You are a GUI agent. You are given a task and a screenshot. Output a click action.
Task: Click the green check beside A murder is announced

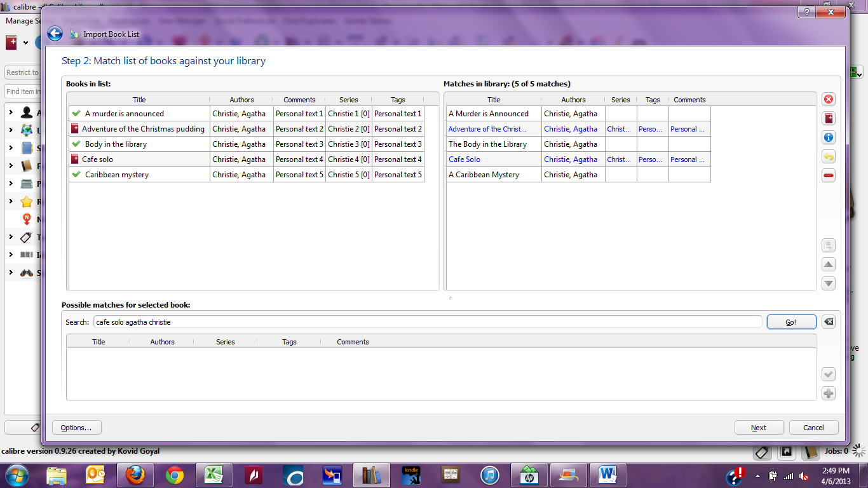pyautogui.click(x=76, y=113)
